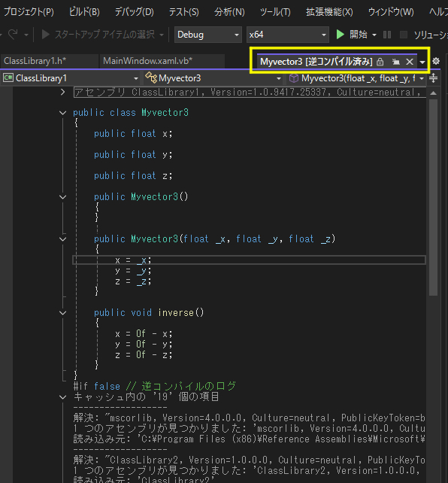This screenshot has height=483, width=448.
Task: Click the line 'z = 0f - z;'
Action: [x=144, y=355]
